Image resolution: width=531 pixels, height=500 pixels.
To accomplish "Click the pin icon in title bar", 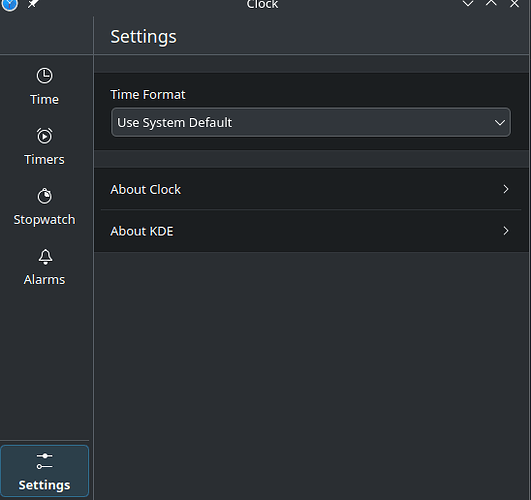I will click(33, 4).
